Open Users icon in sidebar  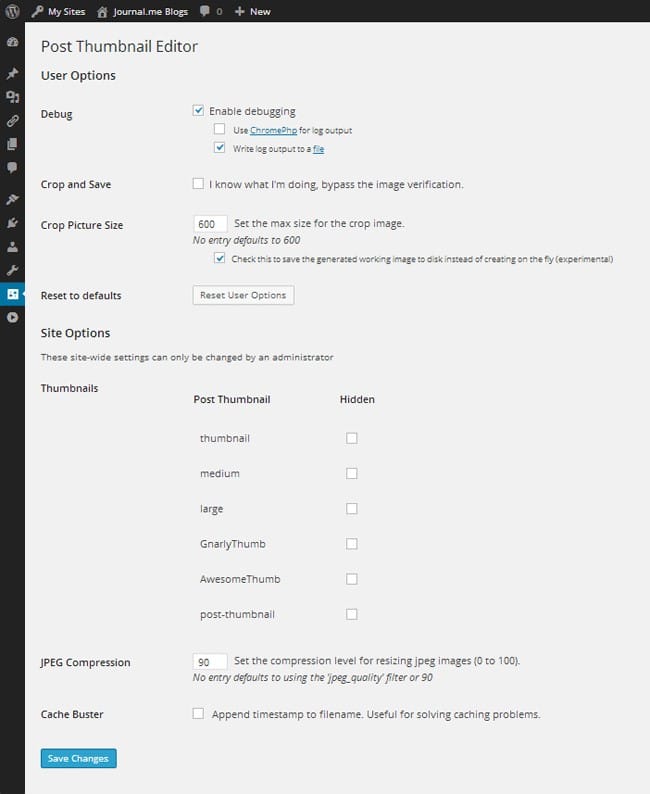[12, 246]
